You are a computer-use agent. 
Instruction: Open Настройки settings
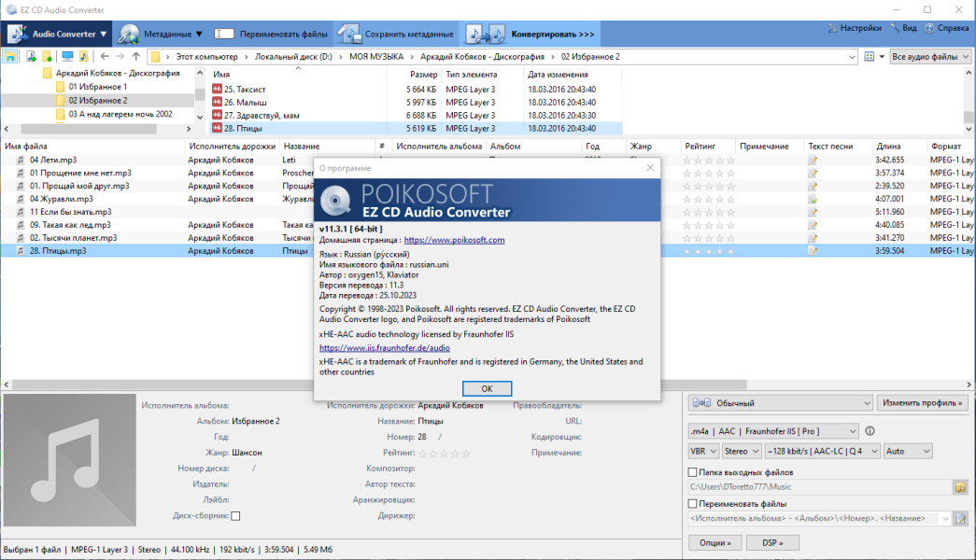(x=855, y=28)
